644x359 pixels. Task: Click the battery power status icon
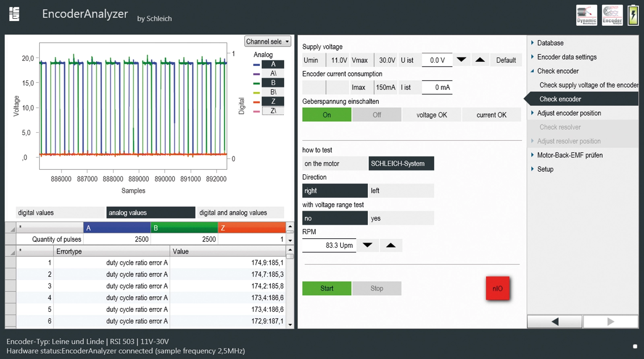coord(633,15)
